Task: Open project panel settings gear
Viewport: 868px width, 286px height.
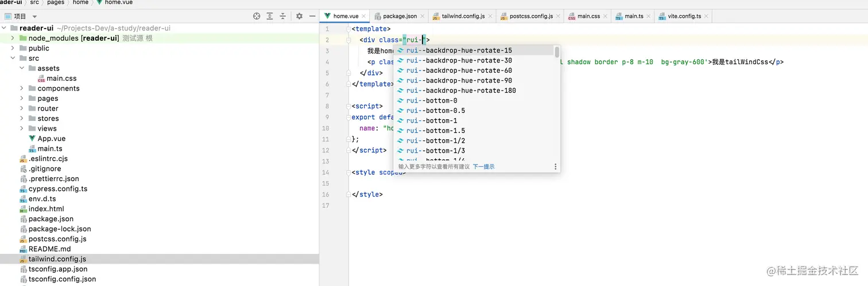Action: pyautogui.click(x=299, y=17)
